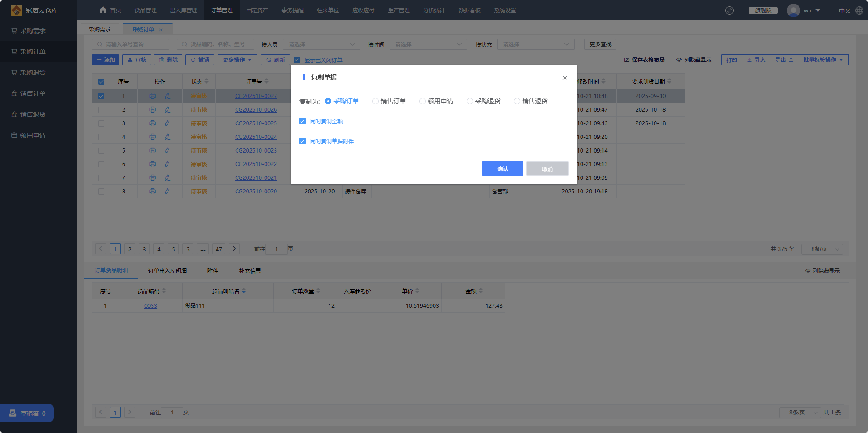Click the 确认 button in dialog
The width and height of the screenshot is (868, 433).
tap(502, 168)
